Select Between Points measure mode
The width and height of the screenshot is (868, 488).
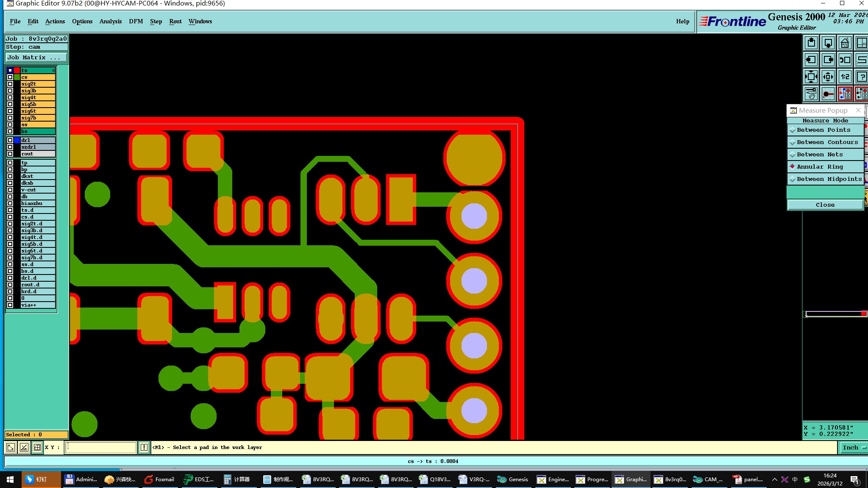pyautogui.click(x=823, y=130)
